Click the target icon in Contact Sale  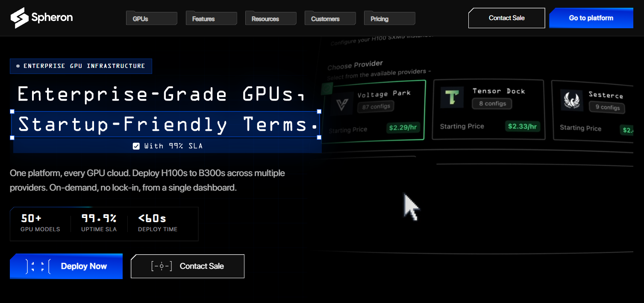pos(162,266)
